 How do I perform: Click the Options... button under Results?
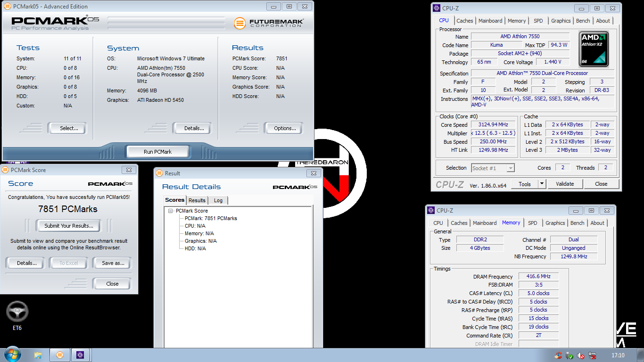click(x=282, y=128)
